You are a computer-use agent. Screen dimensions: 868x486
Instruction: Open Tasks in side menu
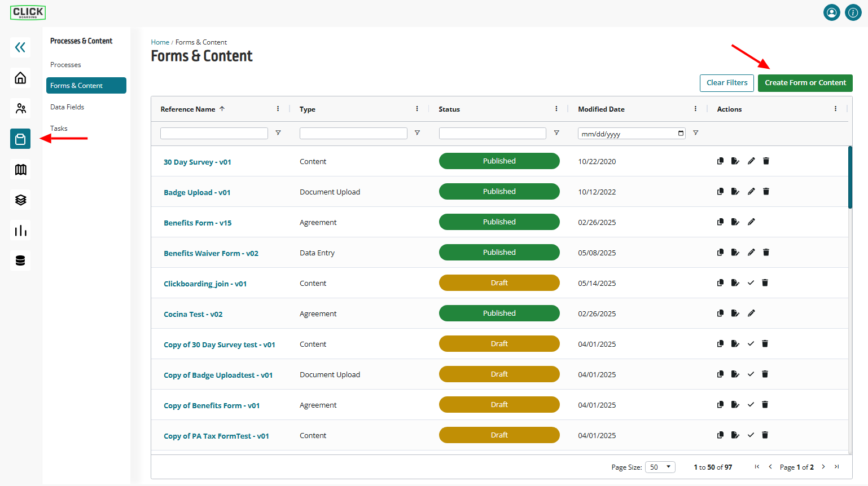click(x=59, y=129)
